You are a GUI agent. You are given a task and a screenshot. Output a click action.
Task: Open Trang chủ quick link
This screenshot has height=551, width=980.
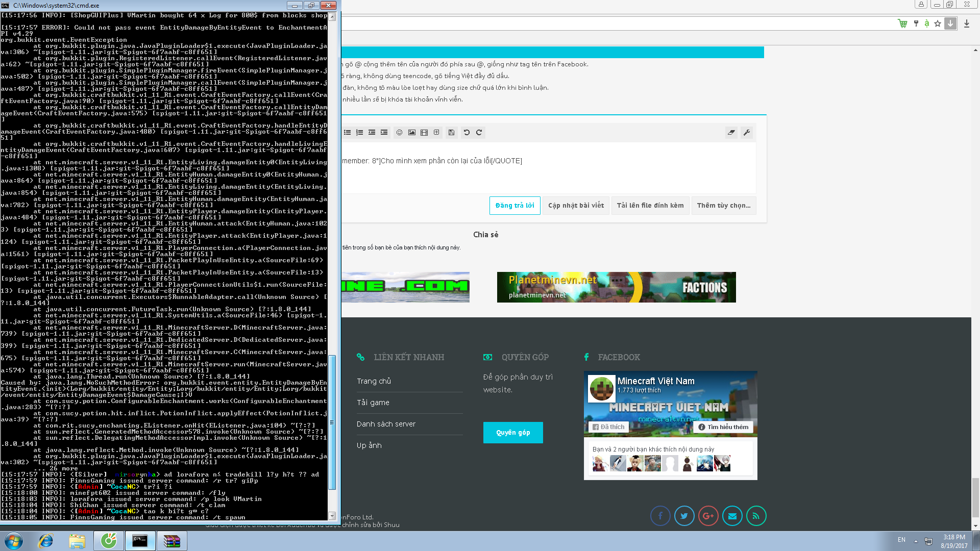pyautogui.click(x=374, y=381)
